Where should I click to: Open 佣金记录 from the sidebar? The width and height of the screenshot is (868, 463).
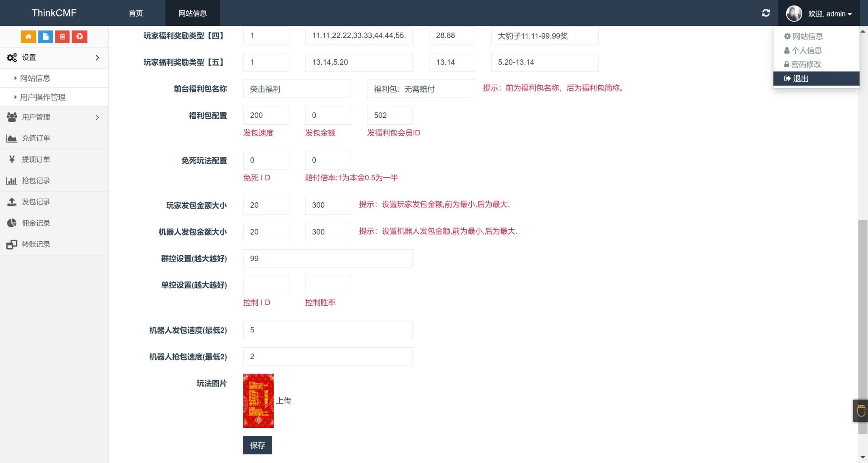coord(36,223)
